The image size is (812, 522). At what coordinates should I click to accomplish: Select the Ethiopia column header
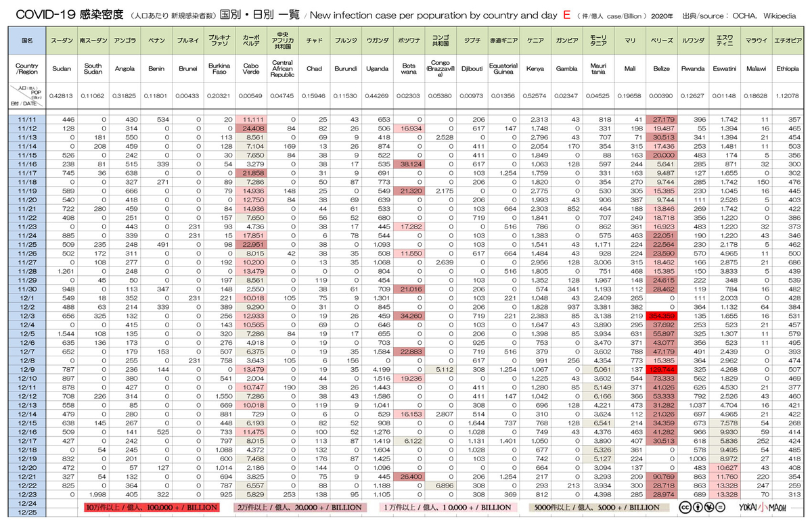[787, 69]
